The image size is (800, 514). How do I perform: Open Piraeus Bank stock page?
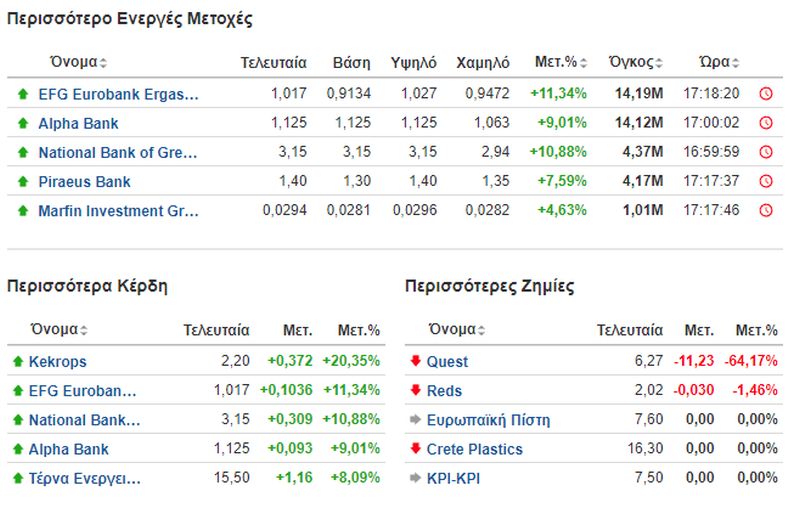tap(84, 182)
